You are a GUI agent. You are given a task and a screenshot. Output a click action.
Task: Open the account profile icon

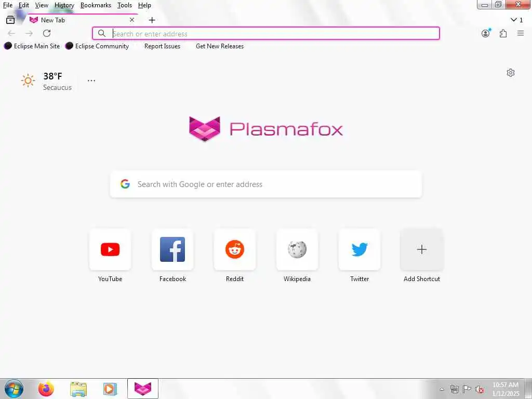[x=486, y=33]
